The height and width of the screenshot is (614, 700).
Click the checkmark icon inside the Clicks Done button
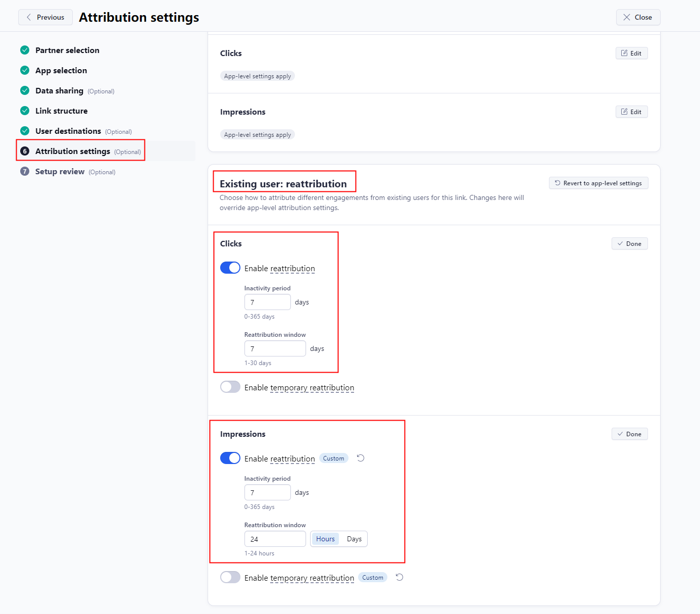tap(619, 243)
